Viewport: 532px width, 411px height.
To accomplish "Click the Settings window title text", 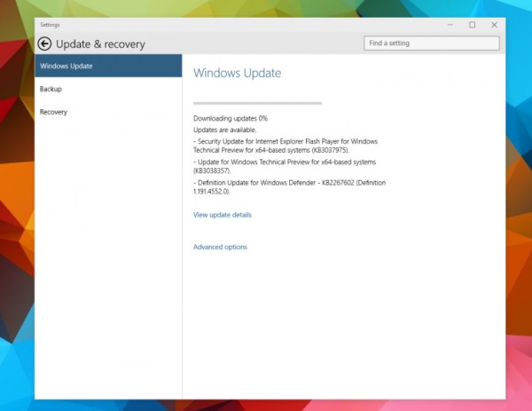I will click(x=50, y=25).
